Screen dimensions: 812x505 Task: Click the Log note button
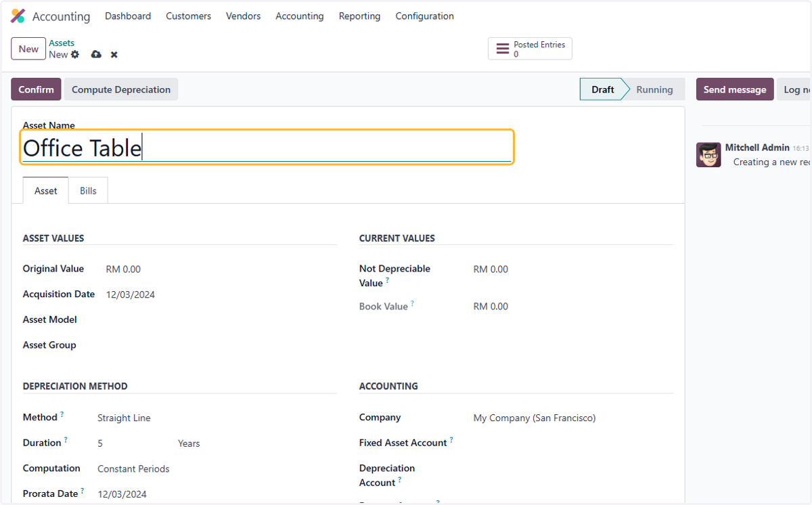pos(794,89)
